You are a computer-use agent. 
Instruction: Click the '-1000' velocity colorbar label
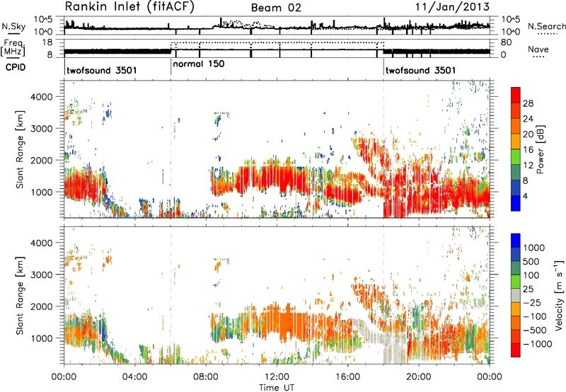(x=538, y=344)
